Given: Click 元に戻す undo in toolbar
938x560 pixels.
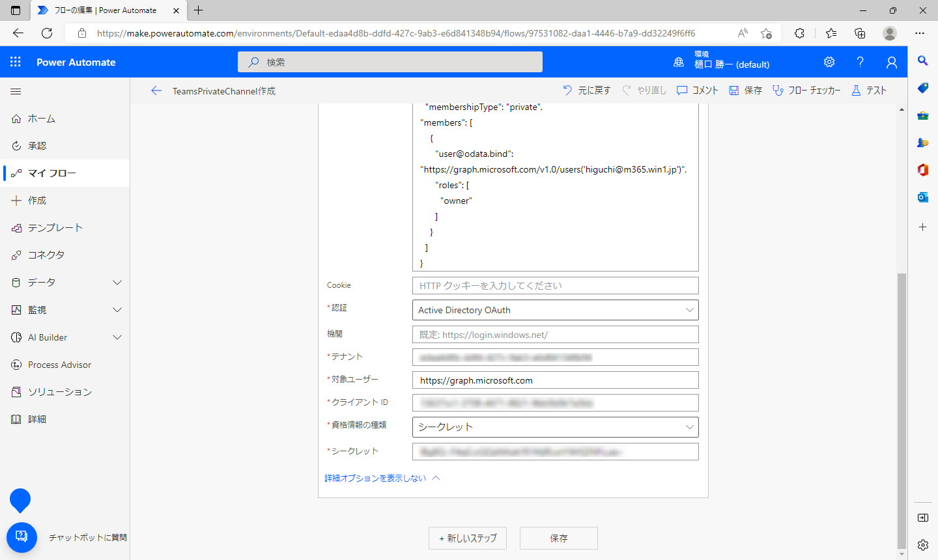Looking at the screenshot, I should click(586, 91).
